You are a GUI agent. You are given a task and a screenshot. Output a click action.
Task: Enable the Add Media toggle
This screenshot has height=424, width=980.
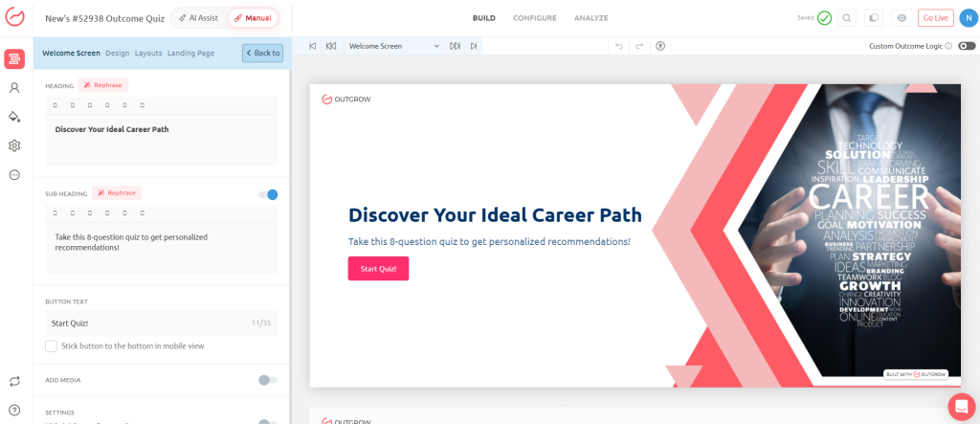click(268, 380)
